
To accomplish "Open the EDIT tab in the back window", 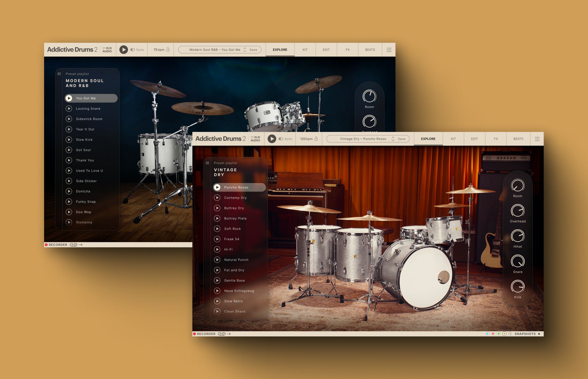I will tap(326, 50).
